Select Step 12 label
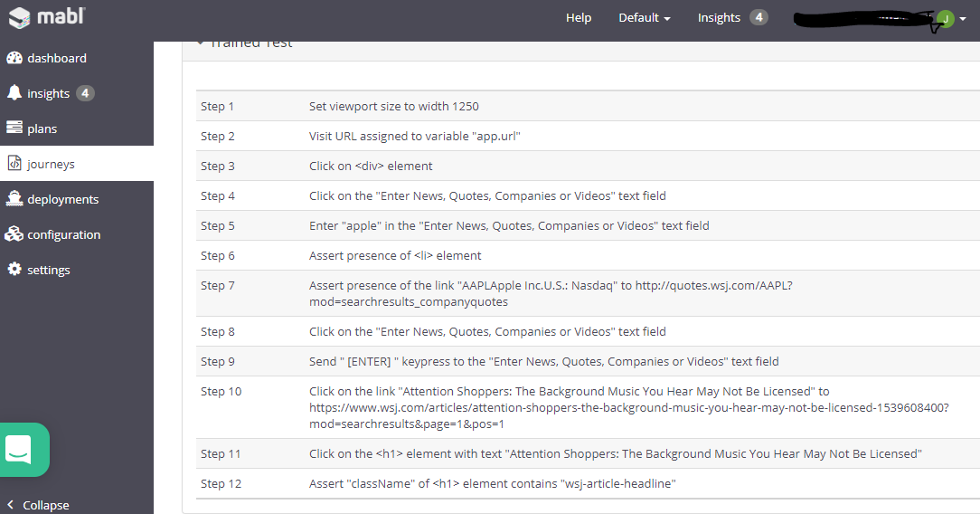Screen dimensions: 980x514 pos(221,484)
